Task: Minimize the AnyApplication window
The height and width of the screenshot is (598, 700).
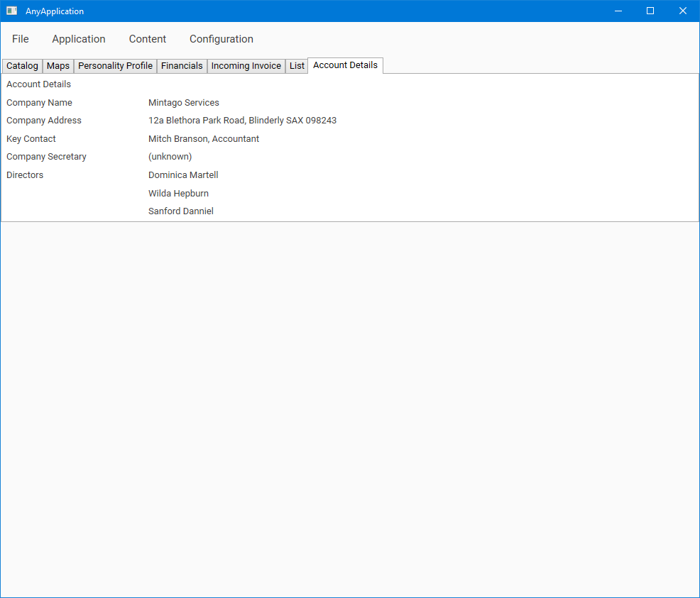Action: [x=618, y=11]
